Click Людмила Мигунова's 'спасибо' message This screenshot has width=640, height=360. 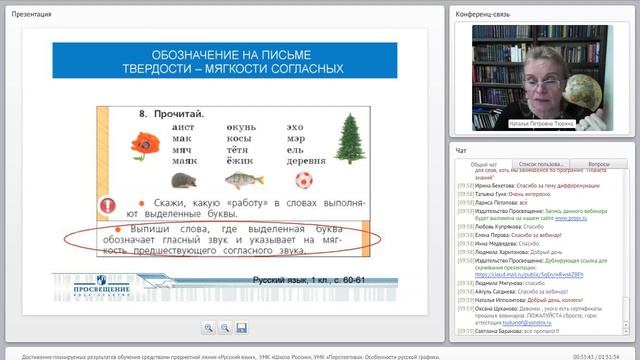501,283
